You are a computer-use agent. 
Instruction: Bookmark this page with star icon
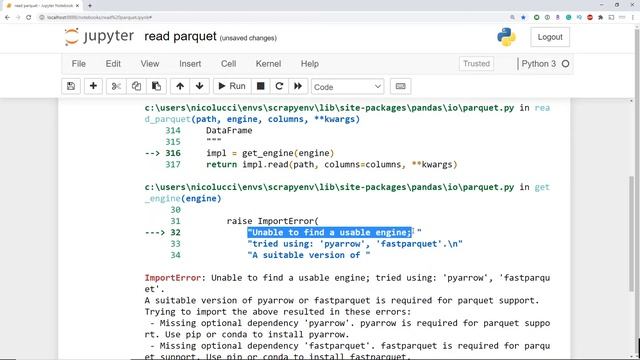523,17
